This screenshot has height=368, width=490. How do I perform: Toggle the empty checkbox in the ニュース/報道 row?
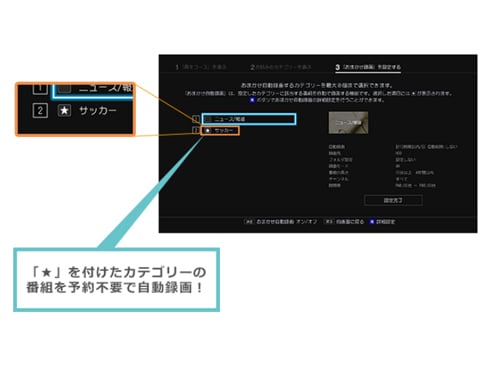coord(208,119)
